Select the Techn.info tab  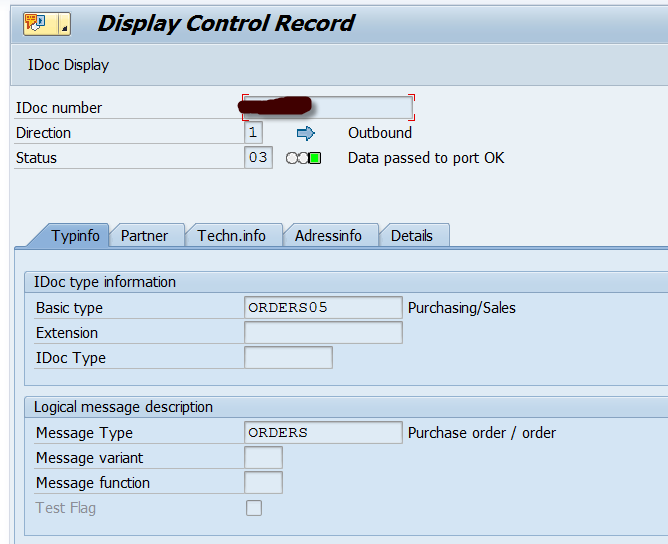[231, 236]
